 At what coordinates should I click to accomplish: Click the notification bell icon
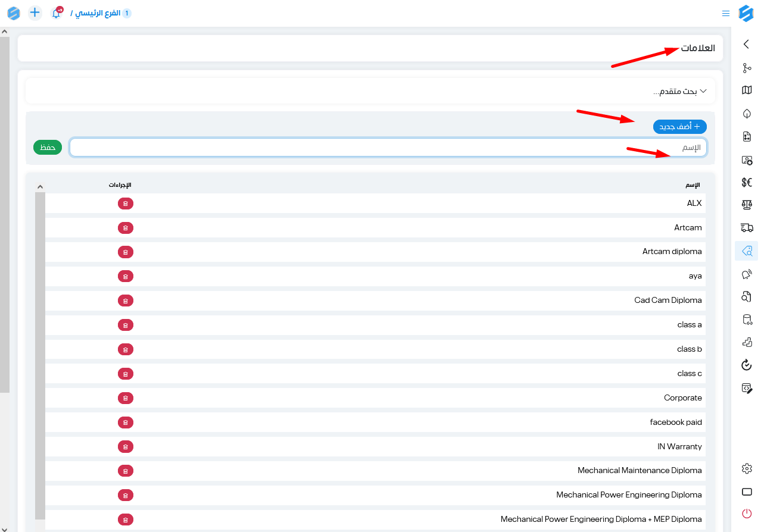coord(56,13)
